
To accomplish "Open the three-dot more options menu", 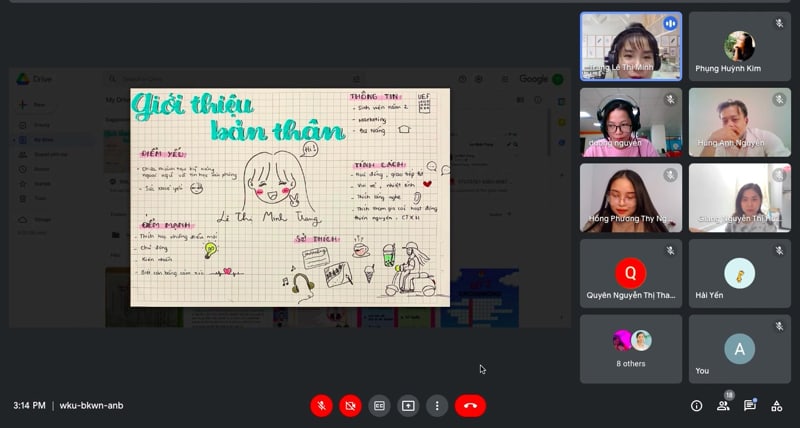I will tap(436, 405).
